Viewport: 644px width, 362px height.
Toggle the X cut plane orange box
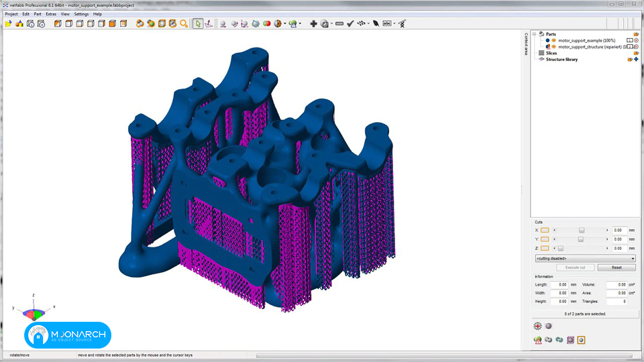point(545,230)
